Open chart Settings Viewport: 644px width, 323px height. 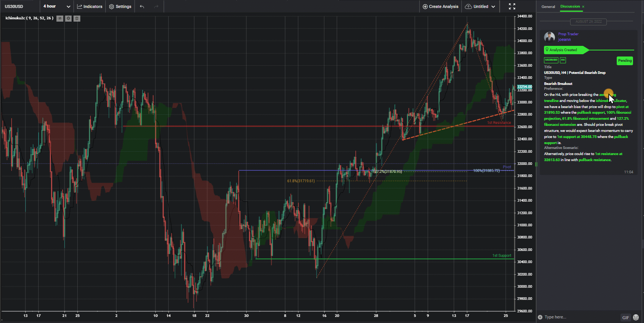(x=120, y=6)
